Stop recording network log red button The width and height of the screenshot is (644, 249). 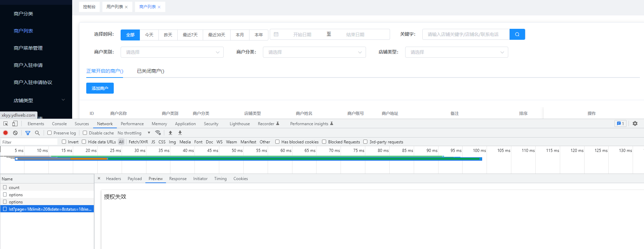(x=5, y=133)
